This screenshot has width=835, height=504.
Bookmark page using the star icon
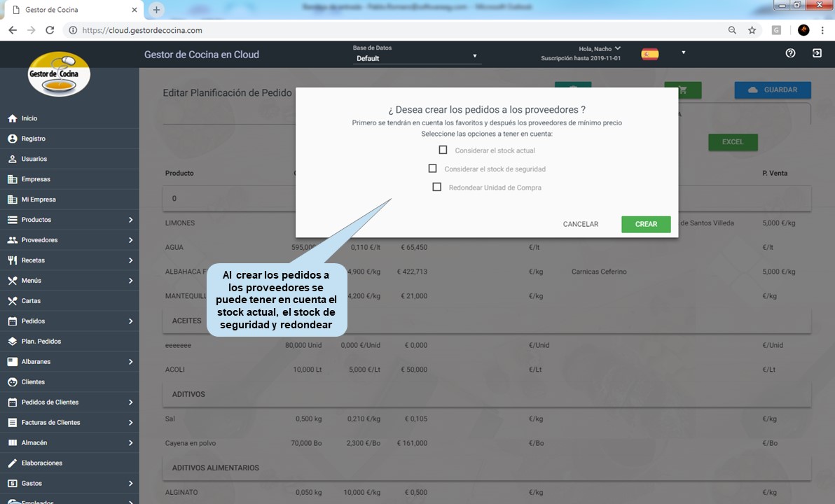[752, 30]
